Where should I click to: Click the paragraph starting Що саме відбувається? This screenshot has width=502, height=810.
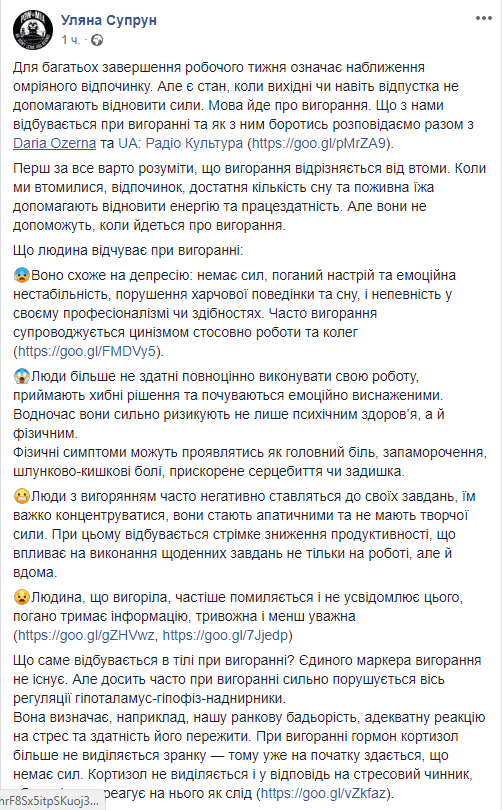(x=249, y=726)
